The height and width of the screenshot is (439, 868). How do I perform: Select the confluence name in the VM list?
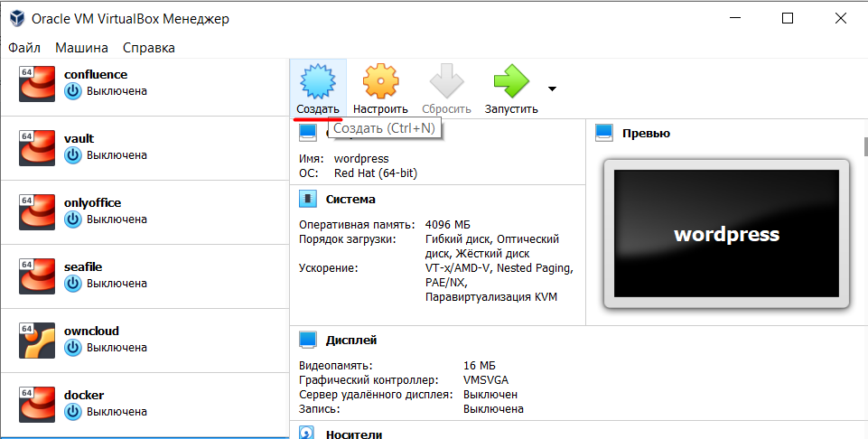pos(96,75)
